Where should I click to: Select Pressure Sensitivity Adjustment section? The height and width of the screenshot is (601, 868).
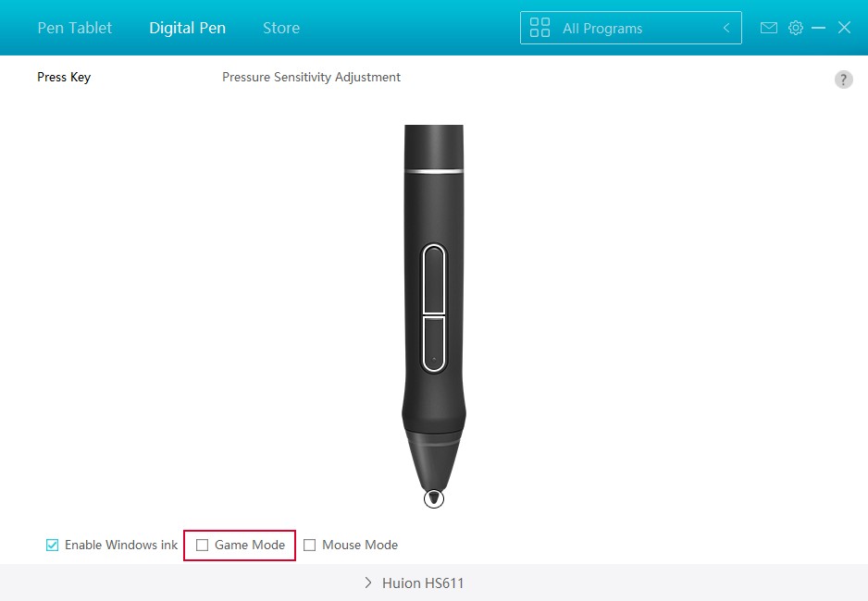[x=311, y=78]
